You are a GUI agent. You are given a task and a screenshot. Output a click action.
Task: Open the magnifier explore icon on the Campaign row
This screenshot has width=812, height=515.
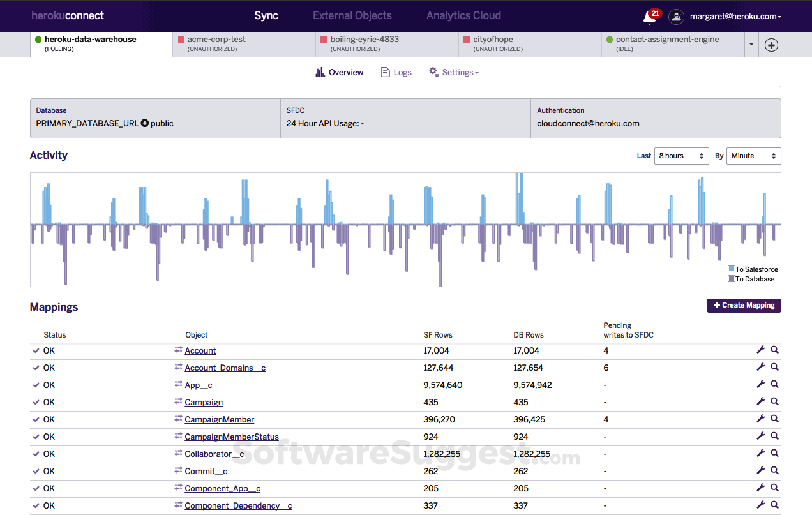pos(774,401)
